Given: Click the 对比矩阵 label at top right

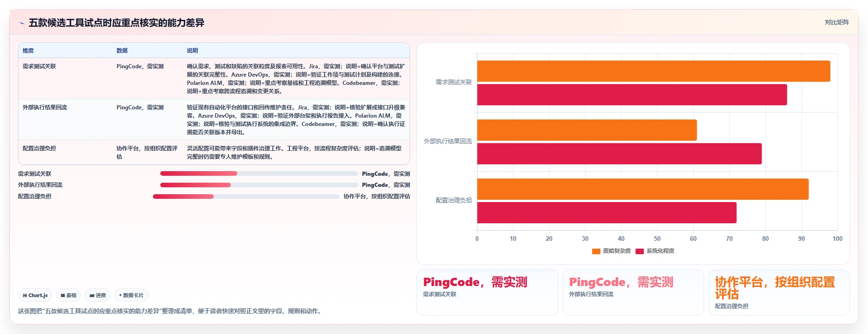Looking at the screenshot, I should point(837,22).
